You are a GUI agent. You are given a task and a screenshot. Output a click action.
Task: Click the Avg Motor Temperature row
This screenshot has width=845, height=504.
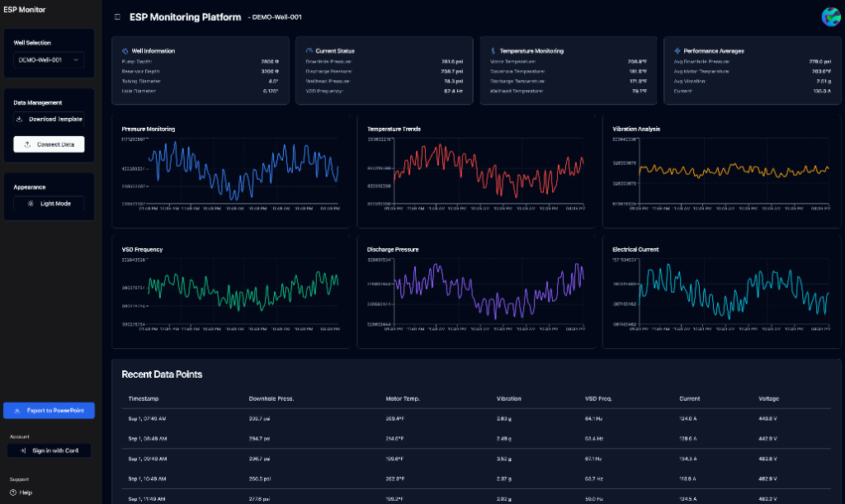(x=753, y=71)
